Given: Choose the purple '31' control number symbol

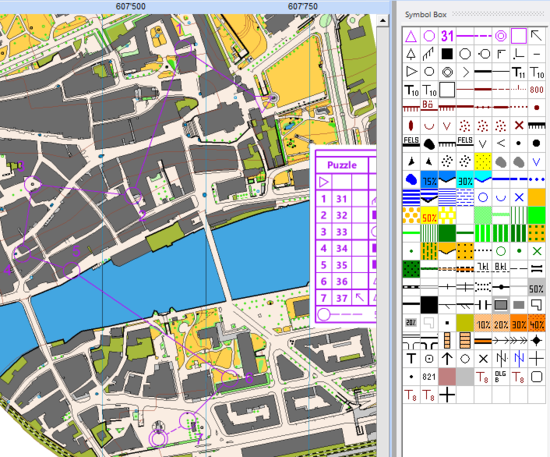Looking at the screenshot, I should pos(447,36).
